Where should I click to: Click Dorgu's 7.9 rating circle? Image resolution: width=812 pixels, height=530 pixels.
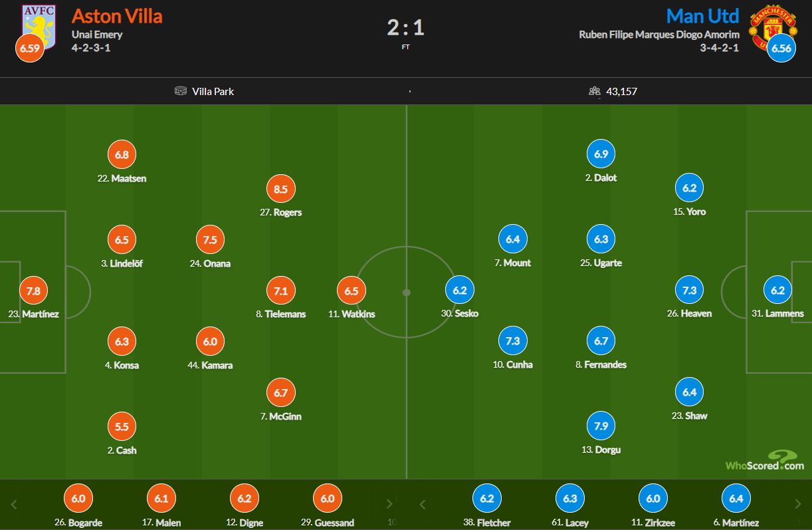[x=601, y=426]
